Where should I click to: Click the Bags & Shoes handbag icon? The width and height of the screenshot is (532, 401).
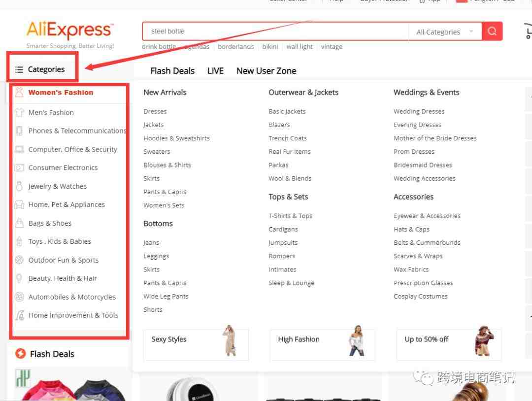[x=19, y=223]
